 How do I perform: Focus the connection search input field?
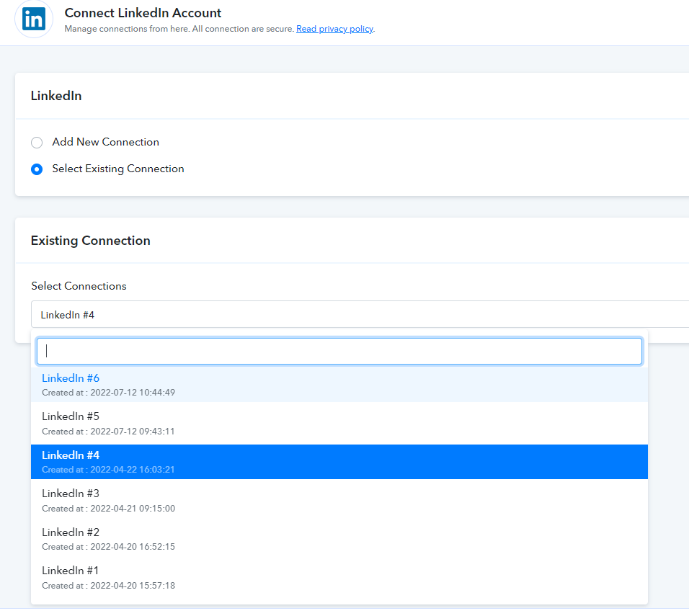(339, 351)
